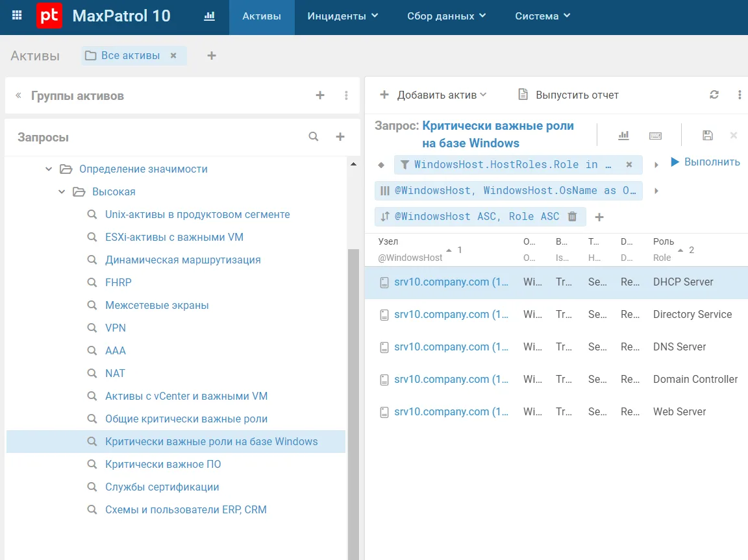Open Unix-активы в продуктовом сегменте query

point(197,215)
